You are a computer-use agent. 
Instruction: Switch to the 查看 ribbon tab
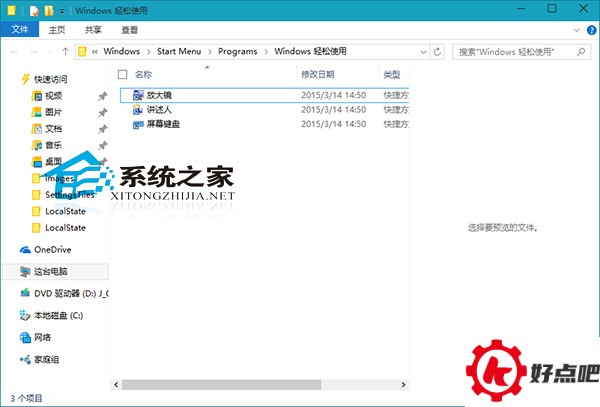coord(129,30)
